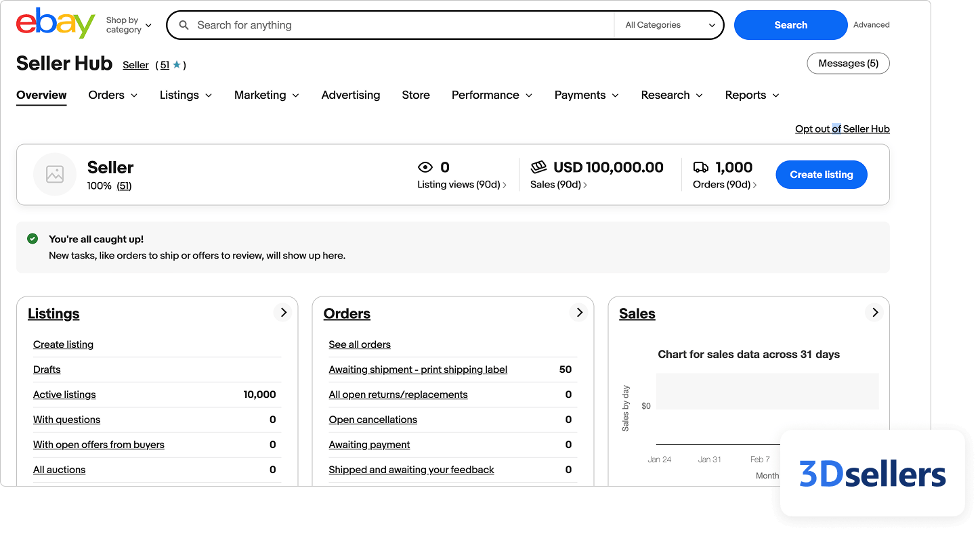The height and width of the screenshot is (534, 980).
Task: Click the cash icon beside Sales amount
Action: coord(538,166)
